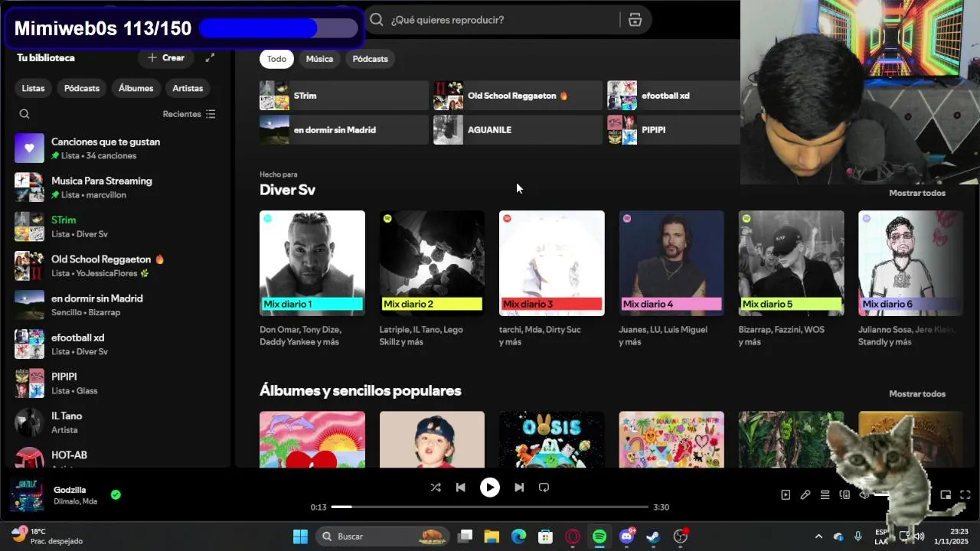This screenshot has height=551, width=980.
Task: Click the Diver Sv heading
Action: coord(287,190)
